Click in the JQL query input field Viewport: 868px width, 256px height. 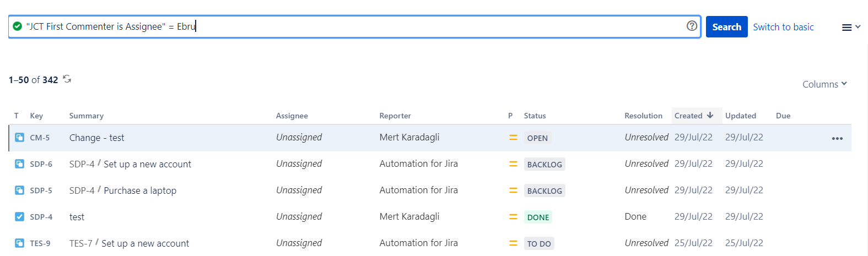tap(355, 26)
